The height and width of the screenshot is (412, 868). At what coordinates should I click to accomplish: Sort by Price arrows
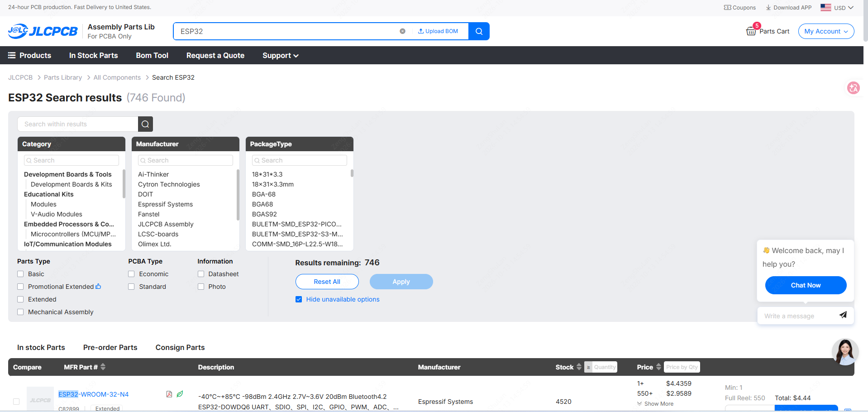pyautogui.click(x=658, y=367)
